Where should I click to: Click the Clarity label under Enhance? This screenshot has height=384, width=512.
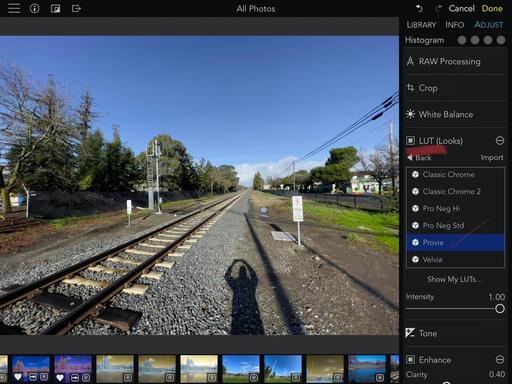(416, 374)
